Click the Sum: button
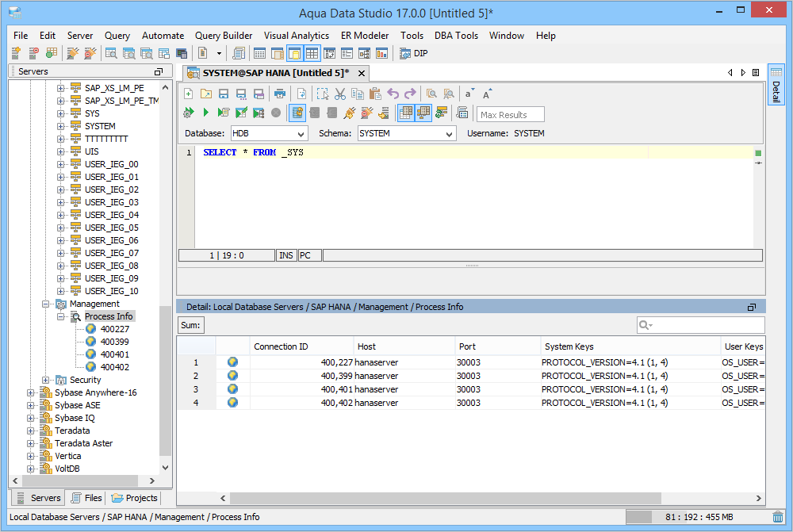793x532 pixels. tap(190, 325)
